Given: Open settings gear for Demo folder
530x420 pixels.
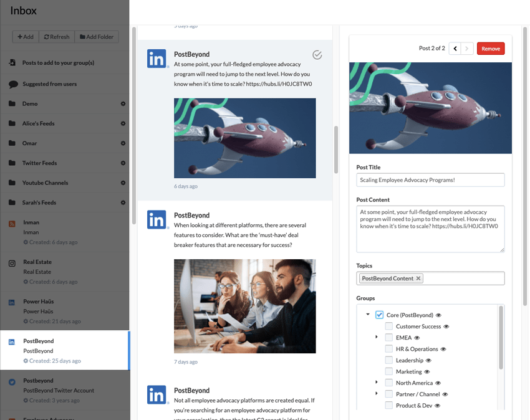Looking at the screenshot, I should [x=123, y=103].
